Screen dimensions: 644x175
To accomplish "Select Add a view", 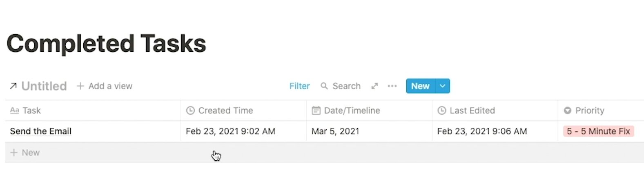I will [105, 86].
